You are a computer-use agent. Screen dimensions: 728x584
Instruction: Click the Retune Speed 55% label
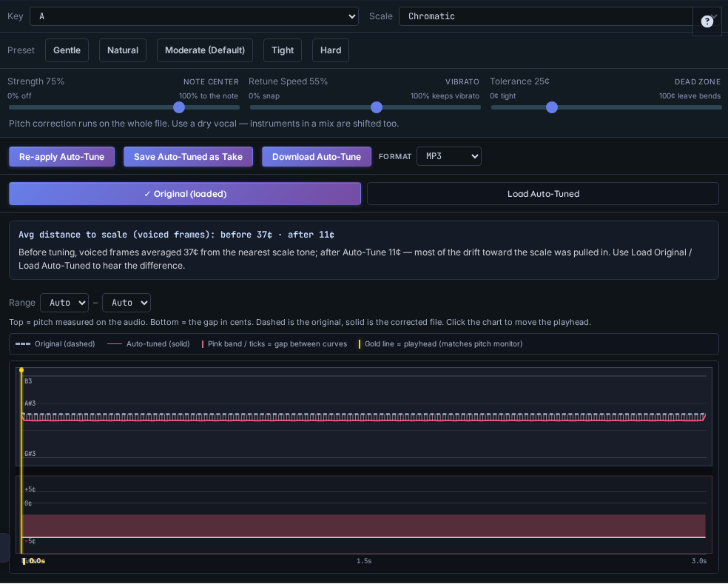pyautogui.click(x=288, y=81)
